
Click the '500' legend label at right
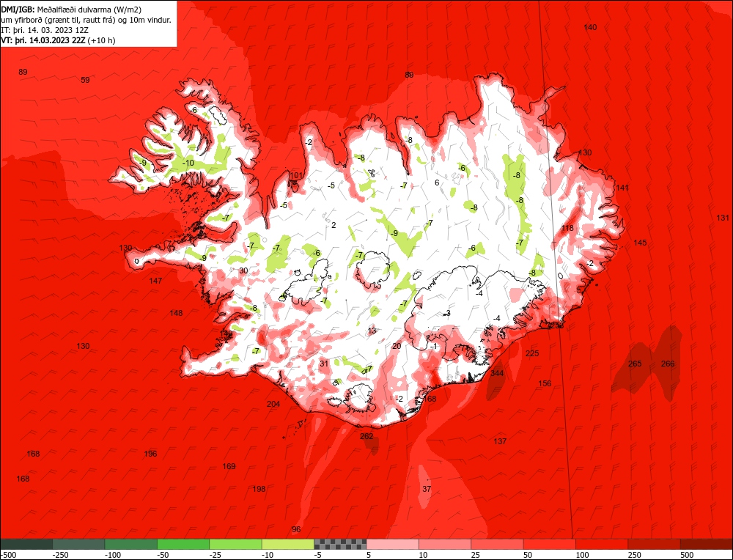pos(687,555)
